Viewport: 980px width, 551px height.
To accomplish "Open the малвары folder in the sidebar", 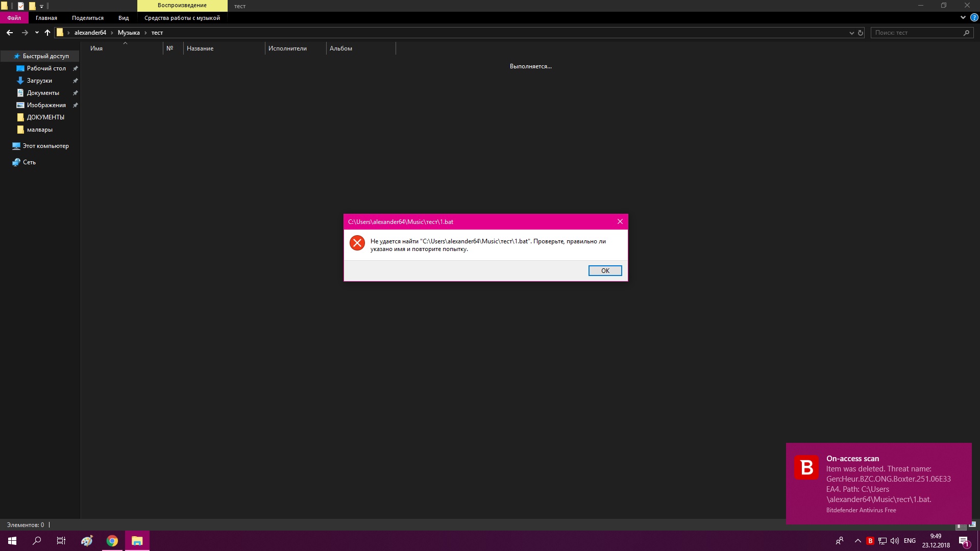I will [x=39, y=130].
